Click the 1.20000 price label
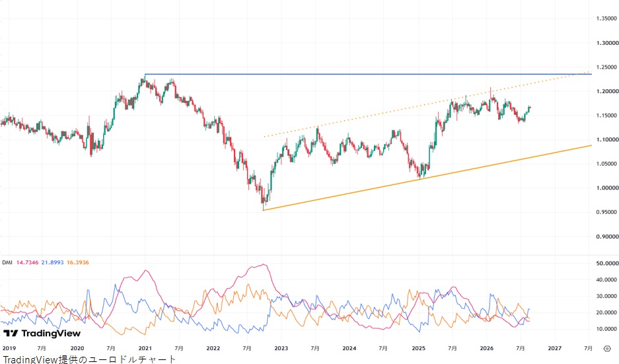Viewport: 619px width, 364px height. point(606,92)
